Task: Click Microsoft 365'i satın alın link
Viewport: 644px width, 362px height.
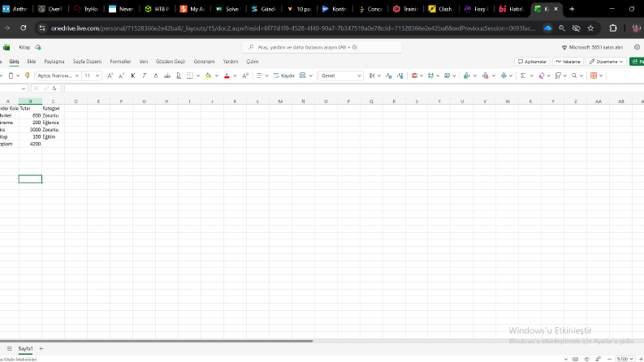Action: coord(592,47)
